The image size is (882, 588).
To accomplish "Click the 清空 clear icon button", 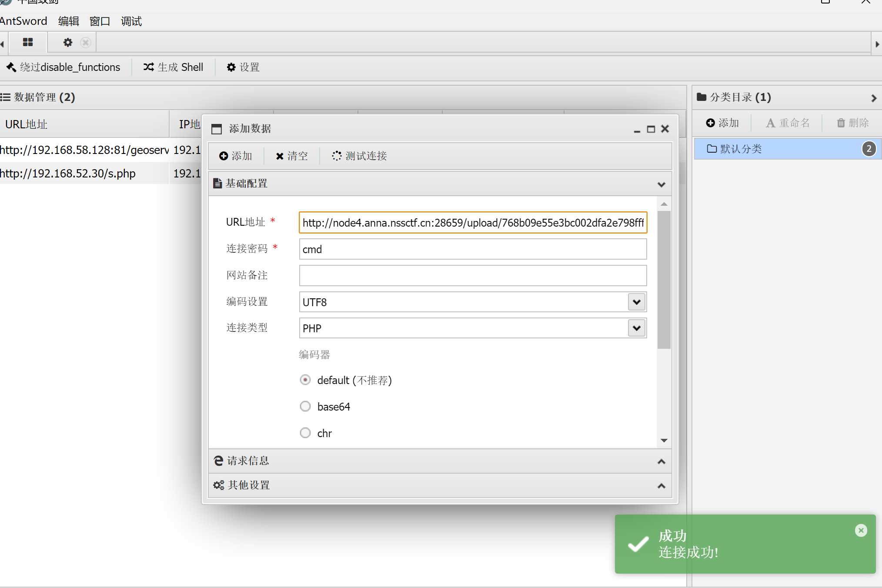I will pyautogui.click(x=280, y=156).
